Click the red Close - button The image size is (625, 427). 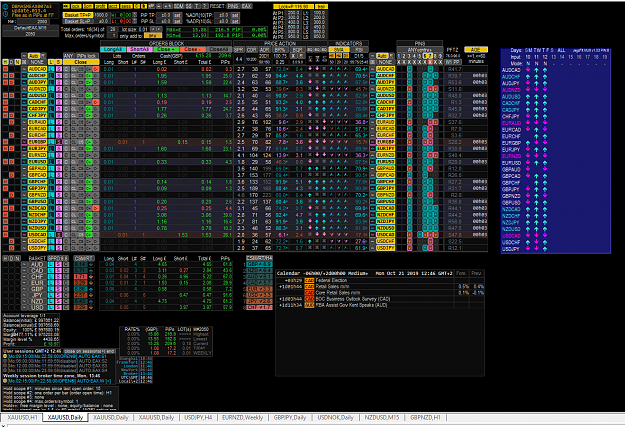(x=193, y=49)
